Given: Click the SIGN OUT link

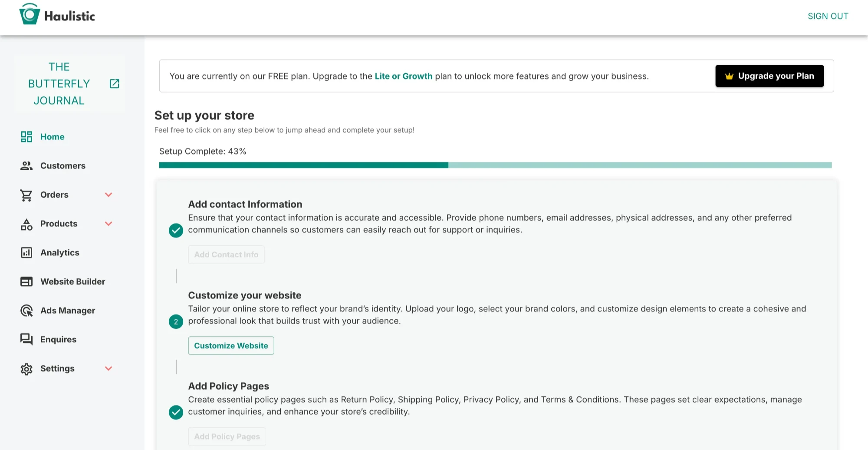Looking at the screenshot, I should pyautogui.click(x=828, y=16).
